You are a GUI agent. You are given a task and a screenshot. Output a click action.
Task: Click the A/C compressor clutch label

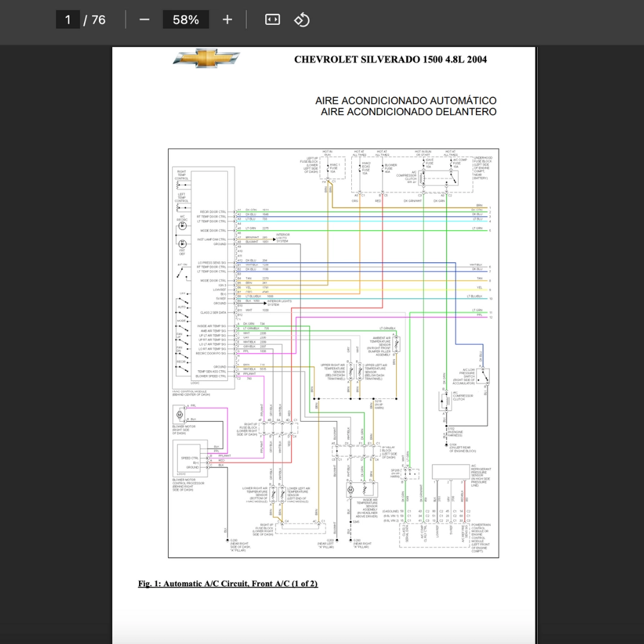point(463,395)
